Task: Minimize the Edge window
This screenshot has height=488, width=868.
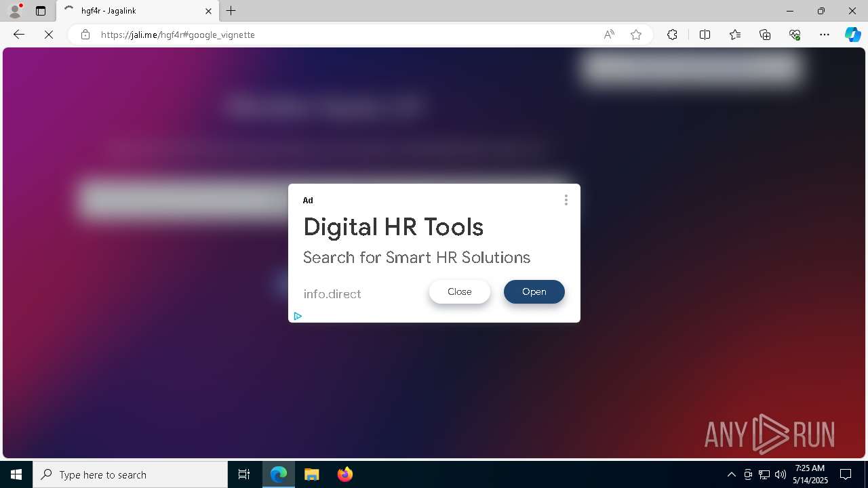Action: (x=790, y=11)
